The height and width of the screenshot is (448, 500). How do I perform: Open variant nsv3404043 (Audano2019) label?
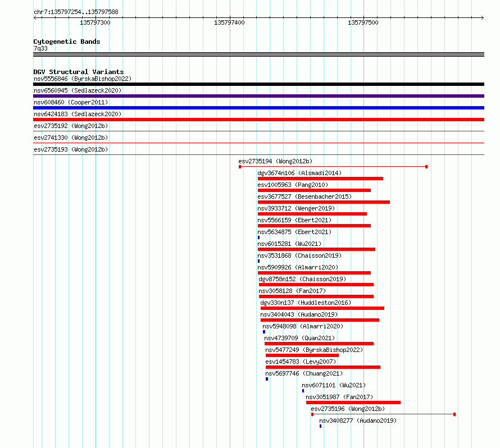coord(299,314)
